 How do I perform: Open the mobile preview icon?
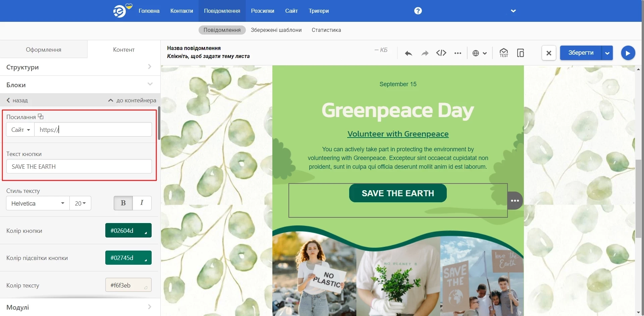tap(521, 53)
